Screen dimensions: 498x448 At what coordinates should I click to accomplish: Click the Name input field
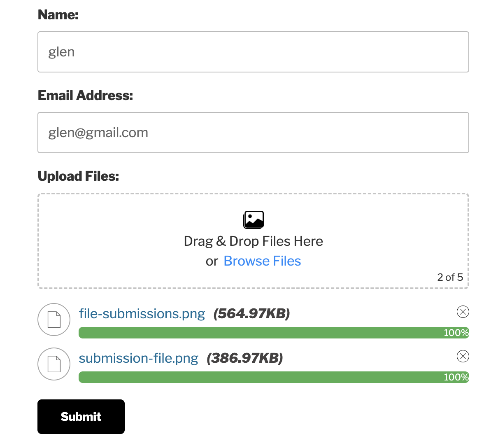click(x=253, y=52)
